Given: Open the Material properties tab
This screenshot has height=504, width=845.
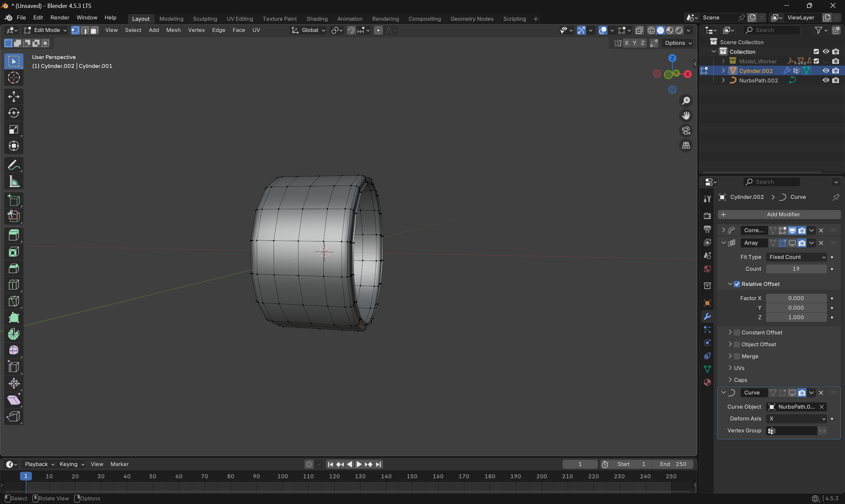Looking at the screenshot, I should click(x=707, y=382).
